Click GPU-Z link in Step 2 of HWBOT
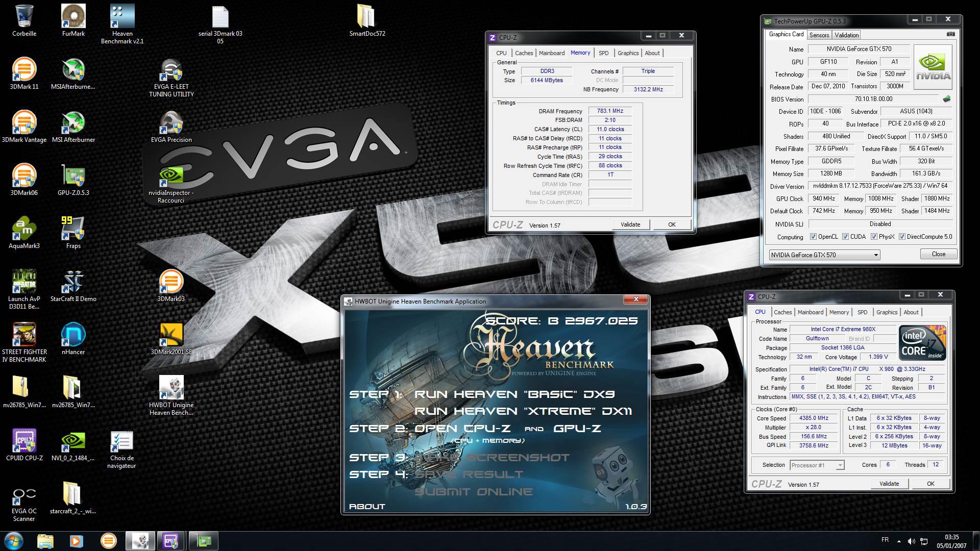Image resolution: width=980 pixels, height=551 pixels. coord(577,429)
